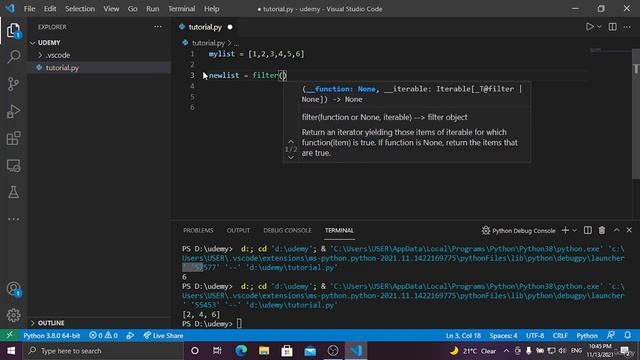This screenshot has width=640, height=360.
Task: Click the Windows taskbar search box
Action: [103, 351]
